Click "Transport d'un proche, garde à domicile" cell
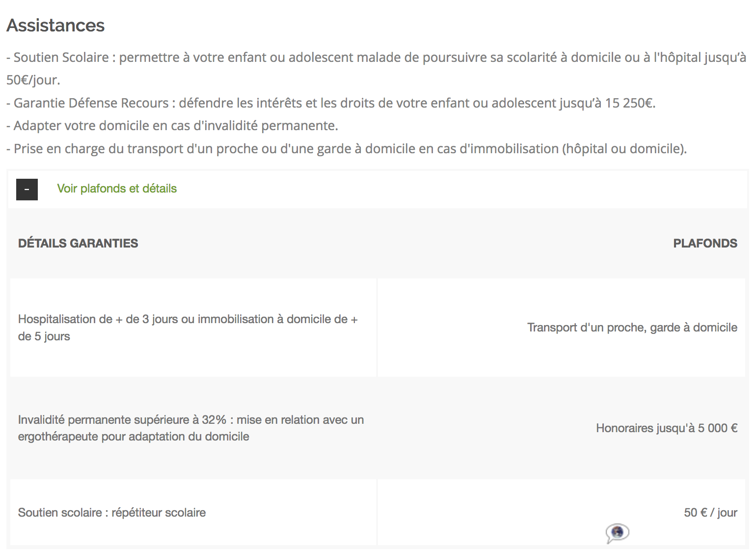Image resolution: width=756 pixels, height=550 pixels. point(632,328)
